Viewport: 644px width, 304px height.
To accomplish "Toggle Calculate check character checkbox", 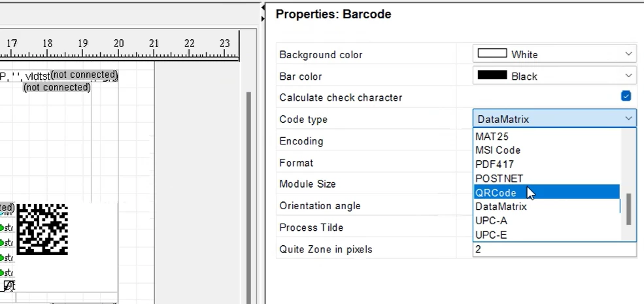I will (626, 96).
